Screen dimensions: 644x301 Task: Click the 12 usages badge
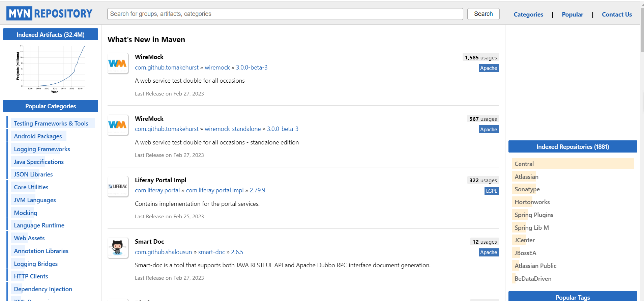pos(485,242)
